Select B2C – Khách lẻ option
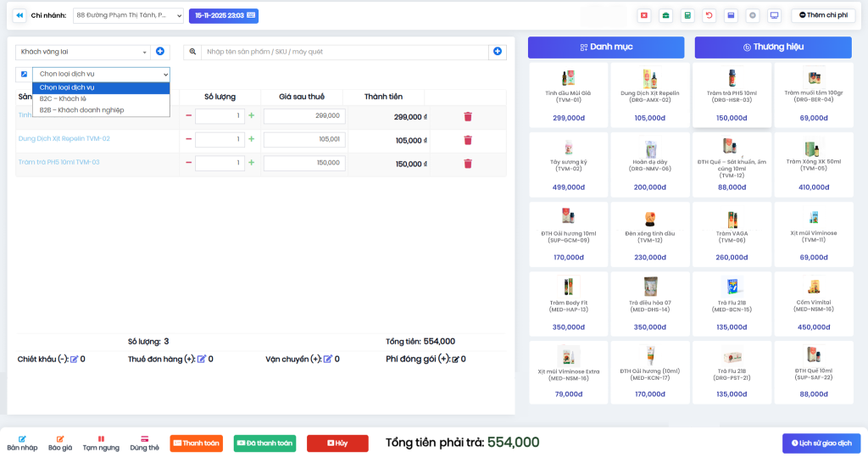The height and width of the screenshot is (463, 868). 101,98
